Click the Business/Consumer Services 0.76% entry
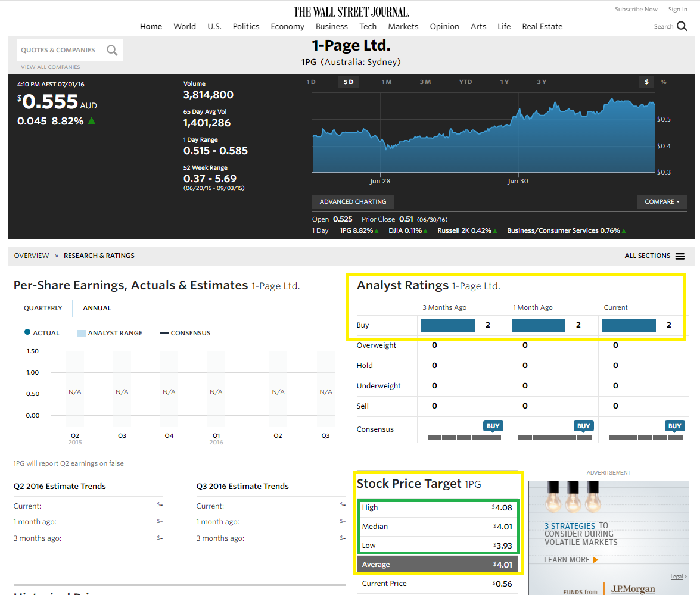This screenshot has width=700, height=595. point(566,230)
